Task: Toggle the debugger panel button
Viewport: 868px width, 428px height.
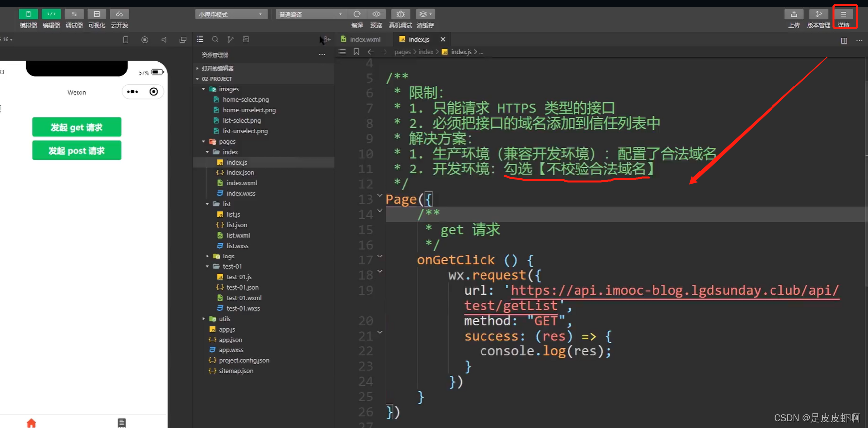Action: click(x=74, y=14)
